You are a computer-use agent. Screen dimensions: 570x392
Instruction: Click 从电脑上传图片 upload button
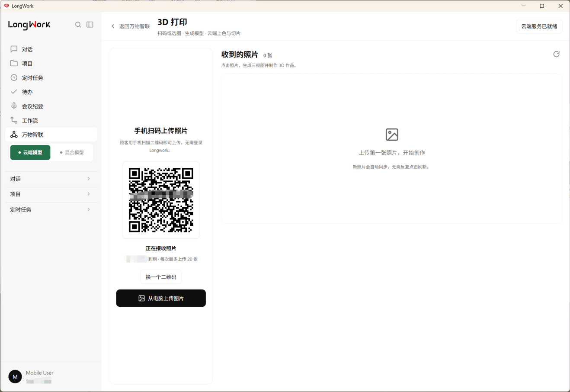161,298
